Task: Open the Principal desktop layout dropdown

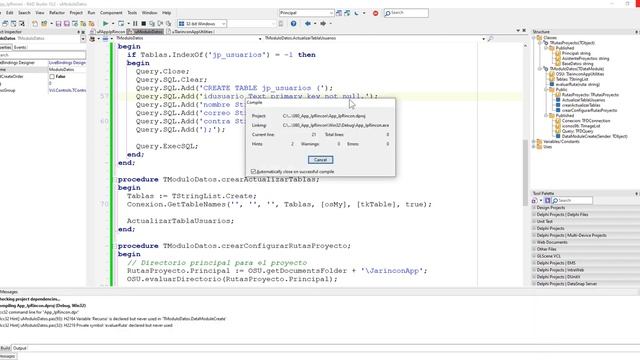Action: [x=331, y=13]
